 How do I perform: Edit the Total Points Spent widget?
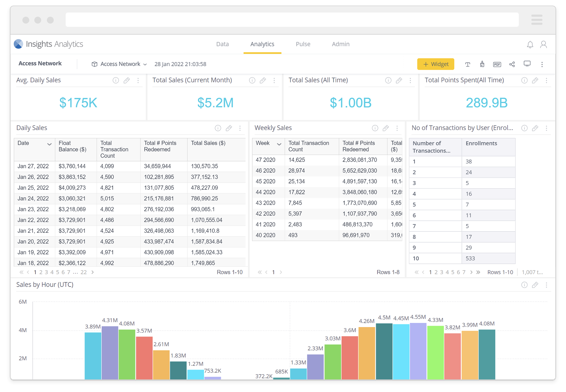pyautogui.click(x=535, y=80)
